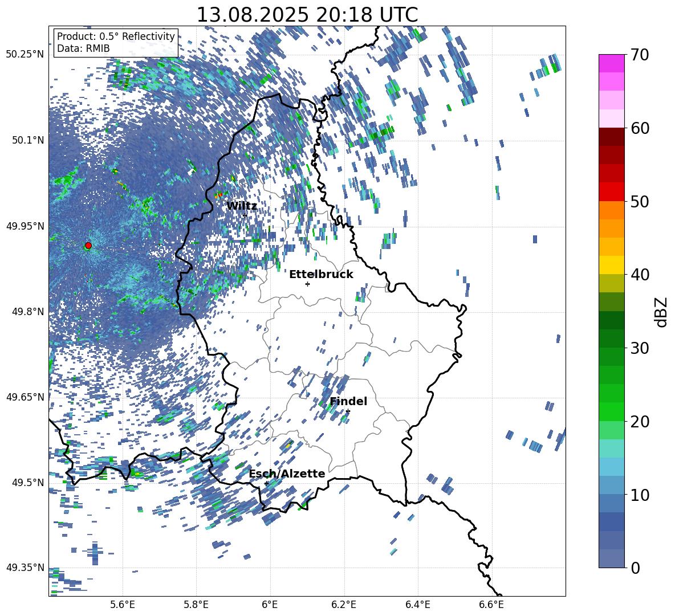
Task: Click the Wiltz city label
Action: 242,206
